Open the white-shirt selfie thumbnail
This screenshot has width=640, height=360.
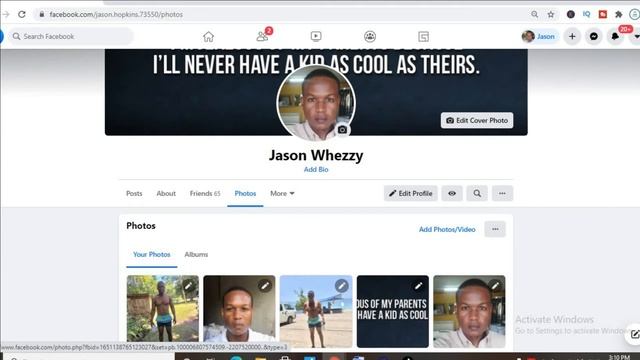pyautogui.click(x=239, y=310)
